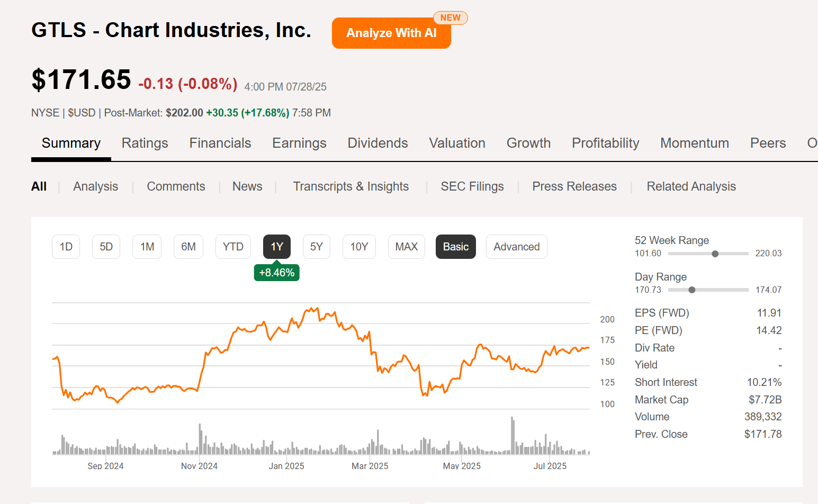Select YTD performance view
Screen dimensions: 818x504
(x=233, y=246)
